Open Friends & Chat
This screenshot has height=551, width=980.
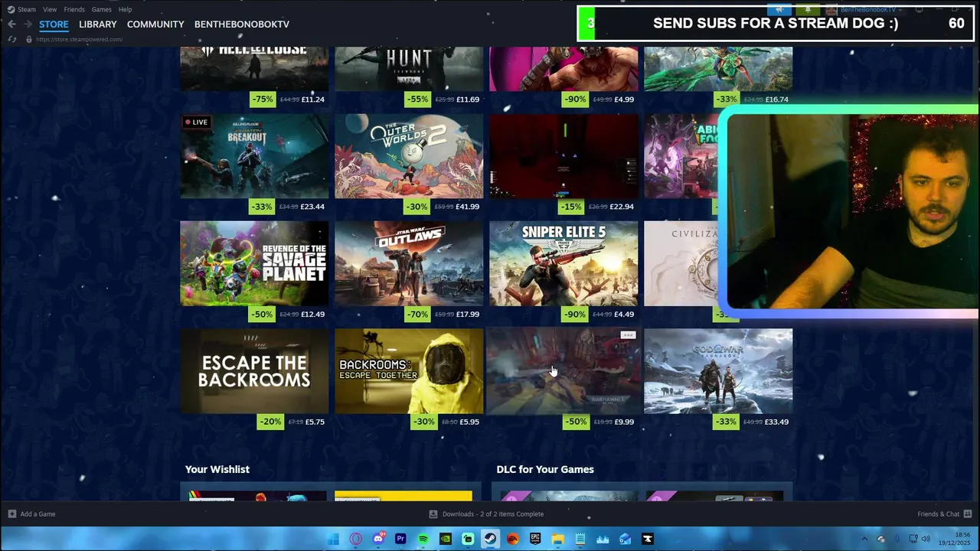[x=944, y=514]
